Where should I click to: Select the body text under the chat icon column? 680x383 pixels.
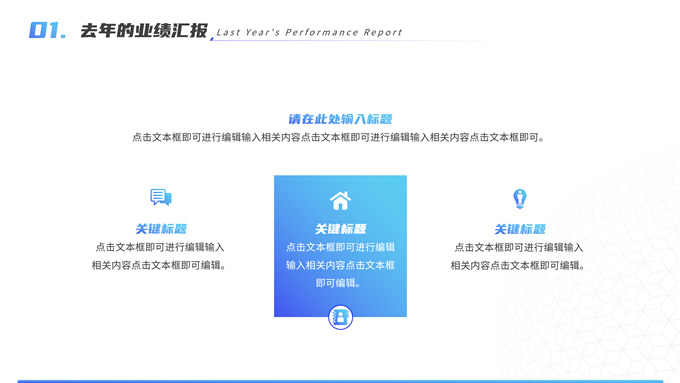159,256
